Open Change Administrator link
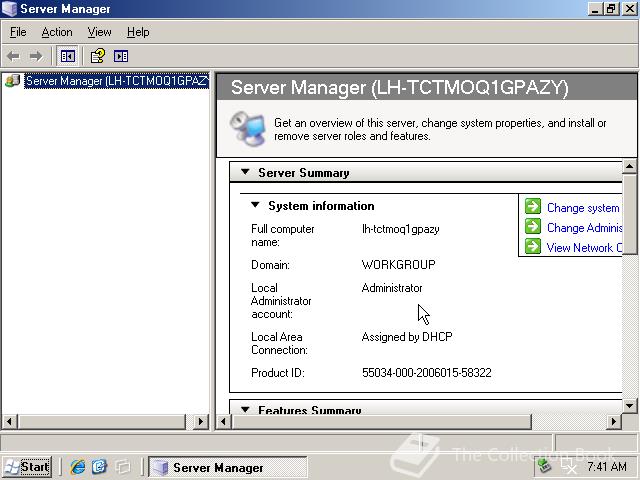Image resolution: width=640 pixels, height=480 pixels. click(x=584, y=228)
